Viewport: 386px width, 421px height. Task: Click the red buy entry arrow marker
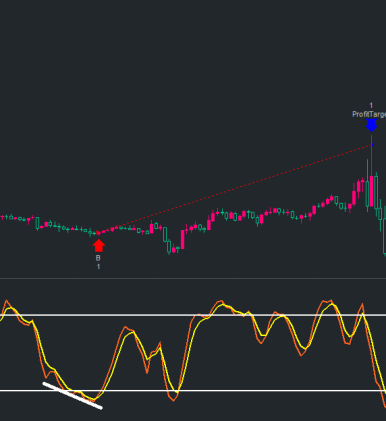(x=99, y=246)
